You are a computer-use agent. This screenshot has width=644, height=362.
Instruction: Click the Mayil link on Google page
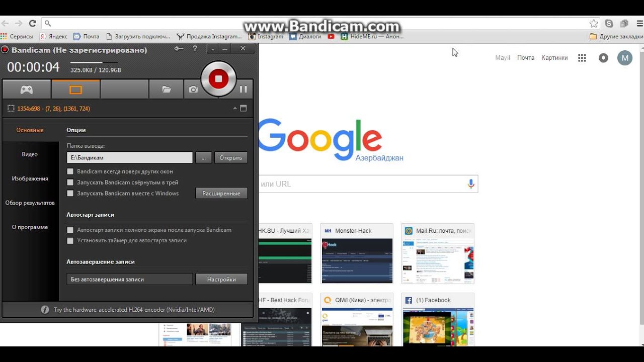tap(503, 58)
